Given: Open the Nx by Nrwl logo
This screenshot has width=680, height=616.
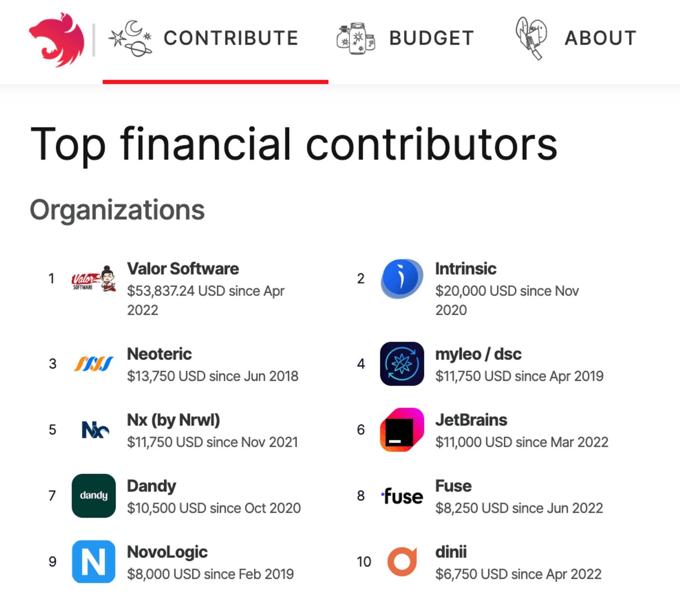Looking at the screenshot, I should click(x=95, y=430).
